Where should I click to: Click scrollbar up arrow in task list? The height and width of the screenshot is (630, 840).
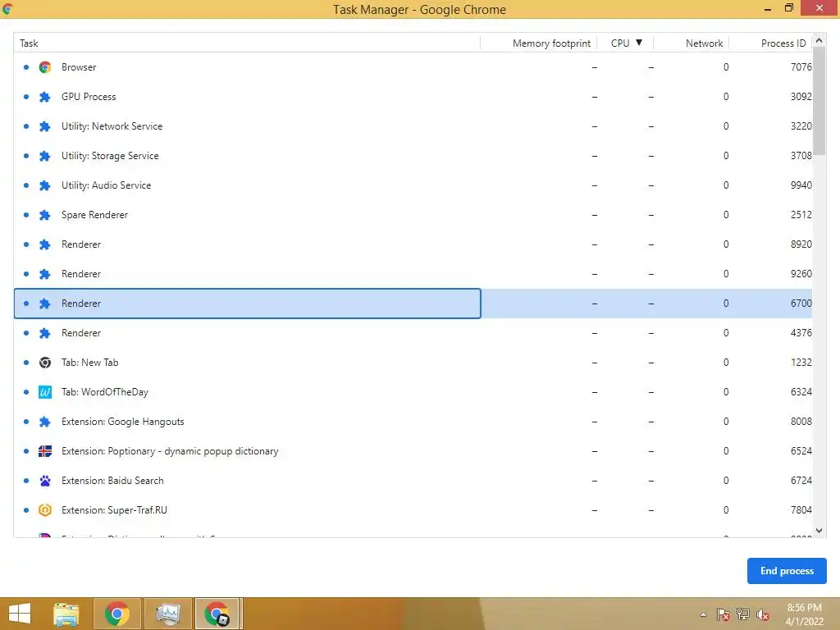819,41
